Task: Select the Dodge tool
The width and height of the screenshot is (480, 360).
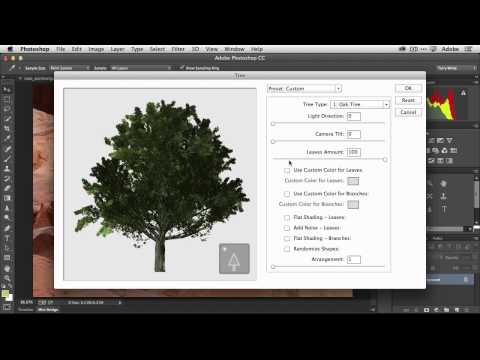Action: pyautogui.click(x=7, y=218)
